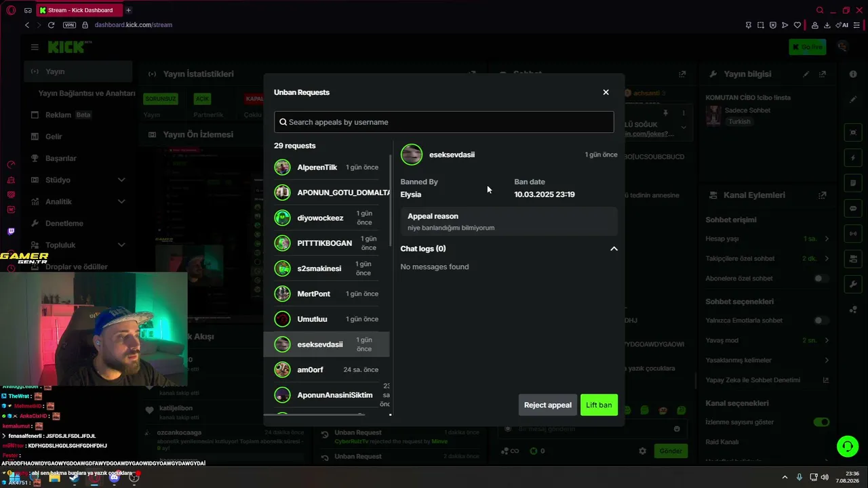Open a new browser tab
Viewport: 868px width, 488px height.
coord(128,10)
